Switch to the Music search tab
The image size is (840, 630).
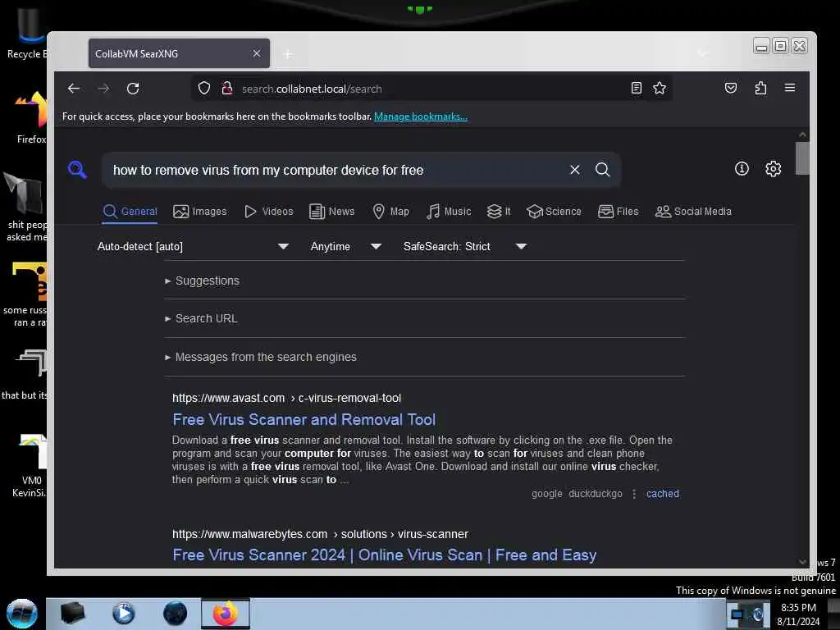pos(449,212)
